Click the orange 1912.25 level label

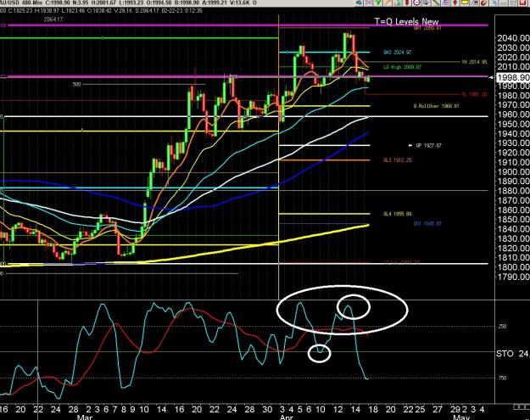coord(398,160)
